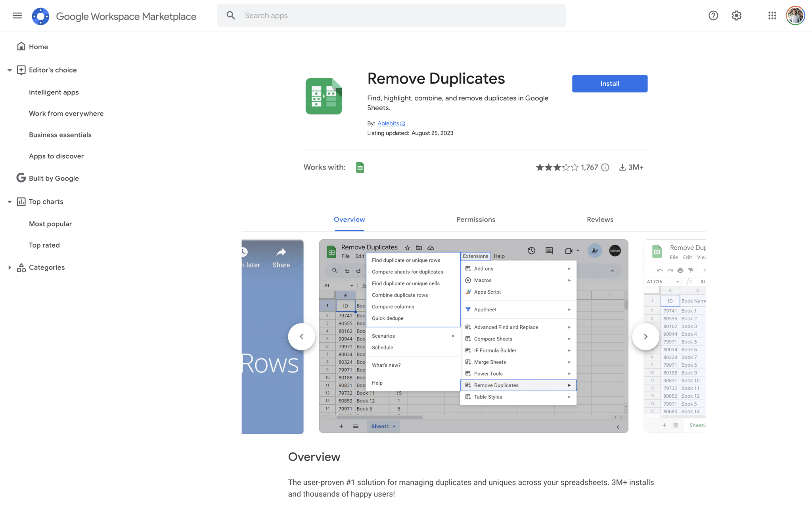Collapse the Editor's choice section

[10, 70]
